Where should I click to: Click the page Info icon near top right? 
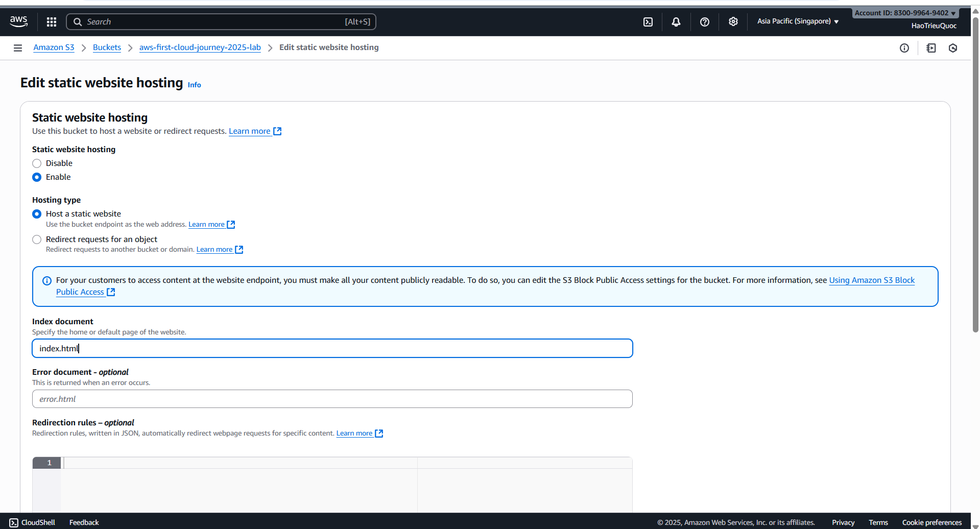tap(904, 47)
